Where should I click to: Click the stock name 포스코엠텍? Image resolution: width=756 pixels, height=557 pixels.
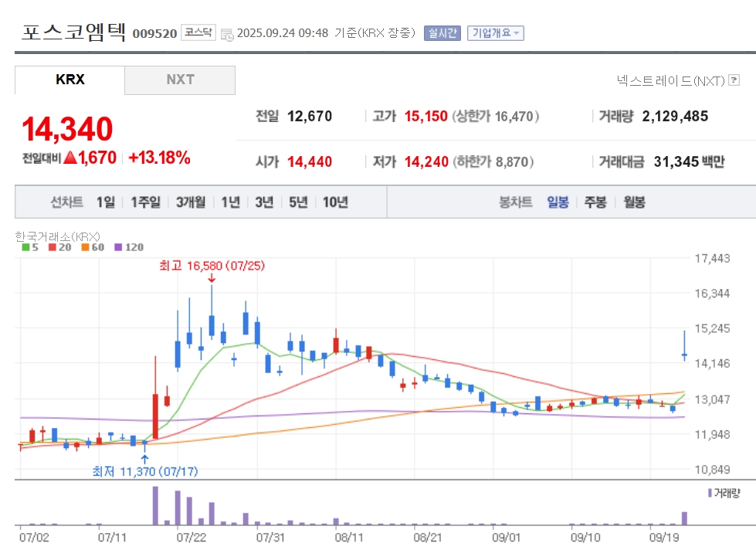pos(74,32)
